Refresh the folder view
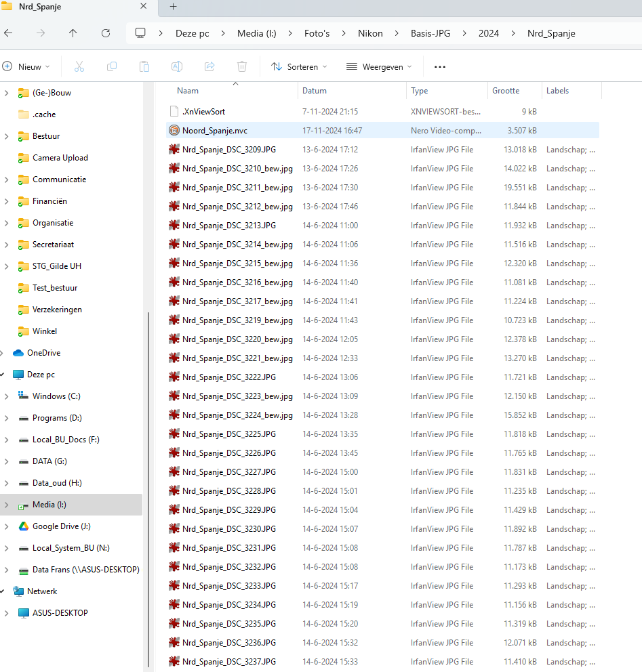Image resolution: width=642 pixels, height=672 pixels. tap(106, 33)
